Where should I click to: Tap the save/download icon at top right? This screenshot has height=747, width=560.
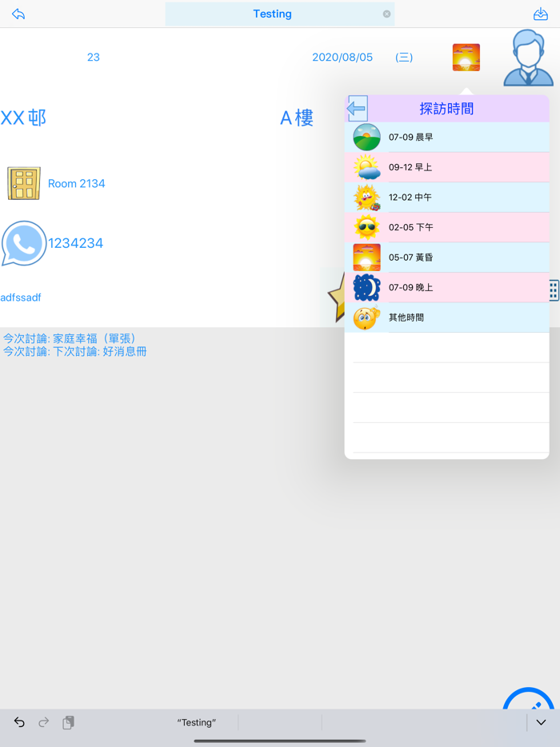click(x=541, y=14)
